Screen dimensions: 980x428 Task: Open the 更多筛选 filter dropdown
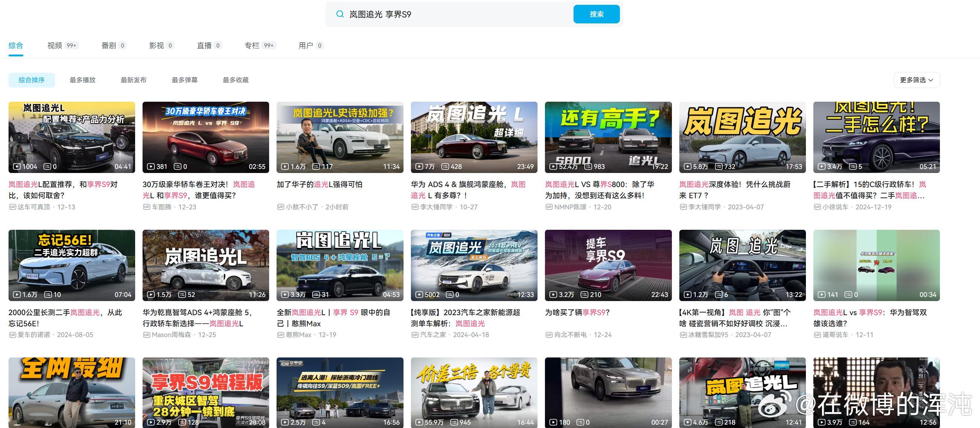[917, 80]
